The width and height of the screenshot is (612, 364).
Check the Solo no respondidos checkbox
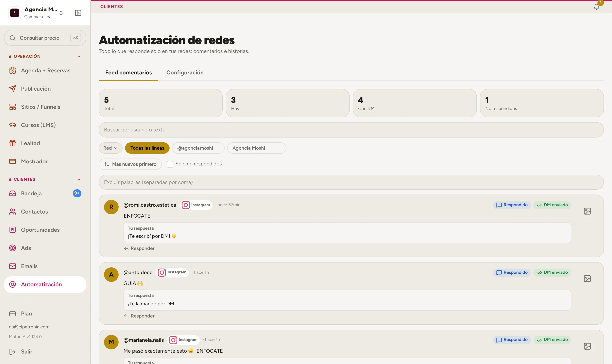(170, 164)
